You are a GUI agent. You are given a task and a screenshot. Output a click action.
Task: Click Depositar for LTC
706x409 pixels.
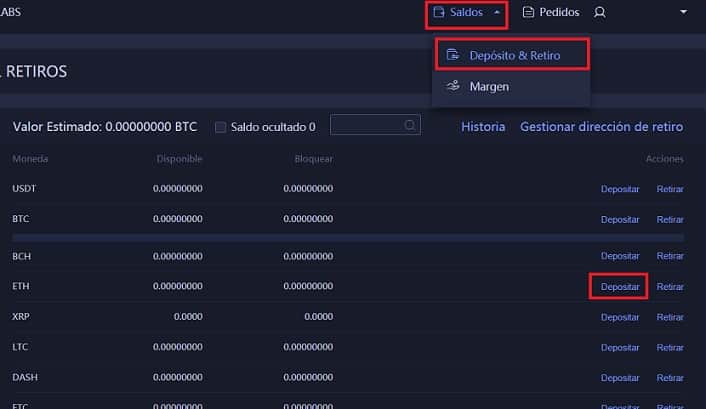click(620, 348)
